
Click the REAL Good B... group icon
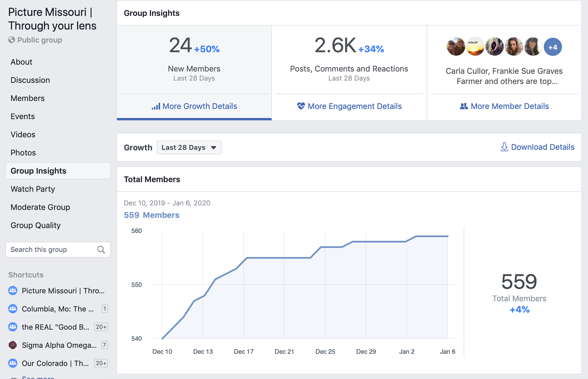[13, 327]
